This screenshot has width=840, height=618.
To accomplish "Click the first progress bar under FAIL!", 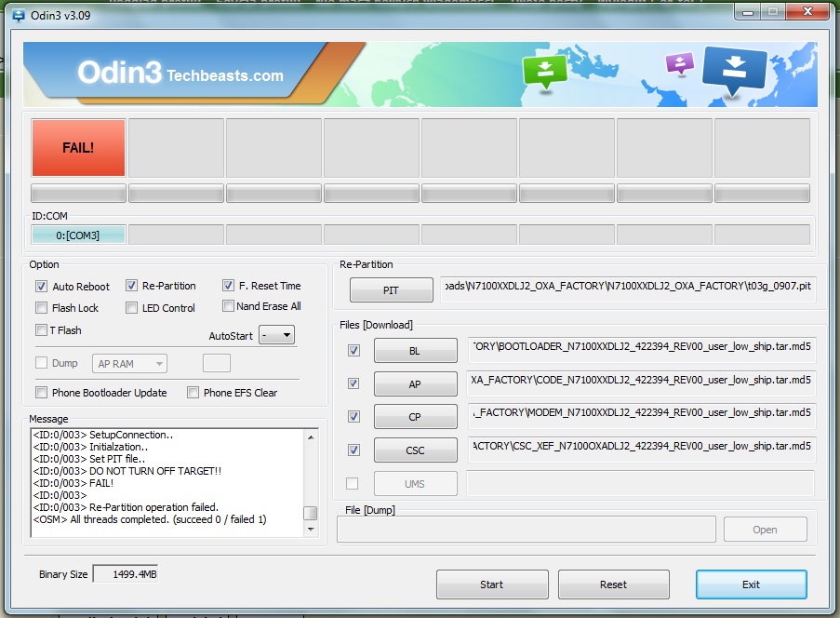I will pos(78,193).
